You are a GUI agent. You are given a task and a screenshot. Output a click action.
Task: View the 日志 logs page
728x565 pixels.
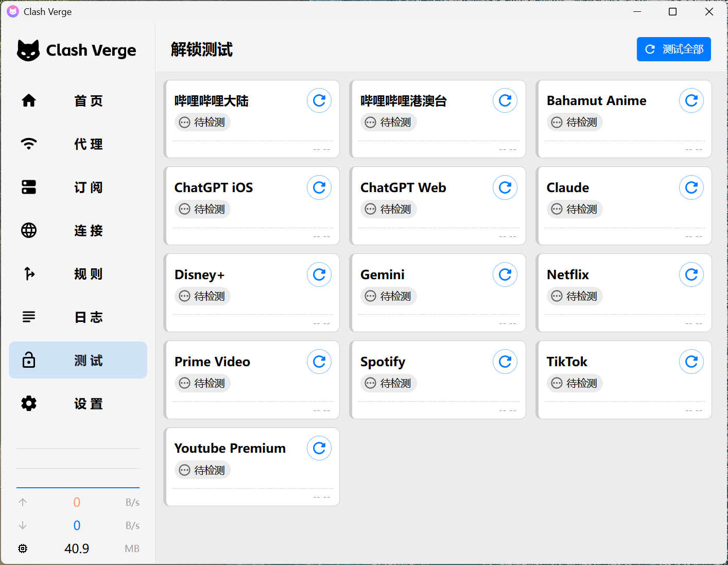pyautogui.click(x=78, y=317)
